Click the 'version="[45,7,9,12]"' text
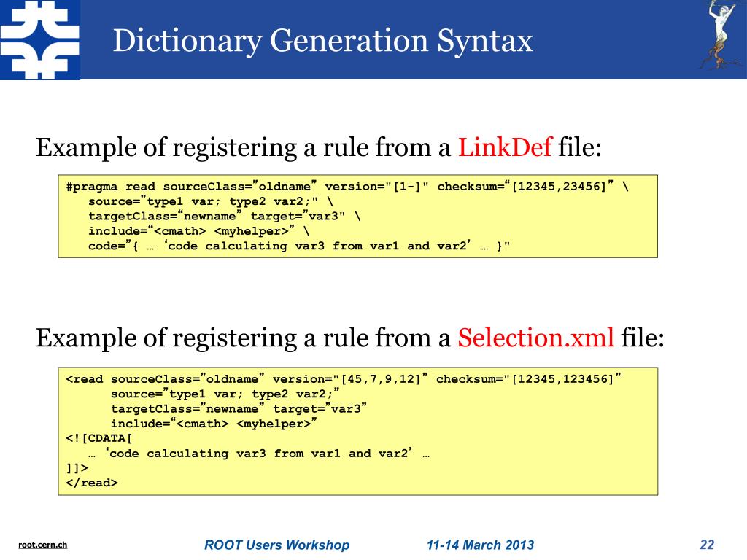Screen dimensions: 747x560 click(x=350, y=378)
